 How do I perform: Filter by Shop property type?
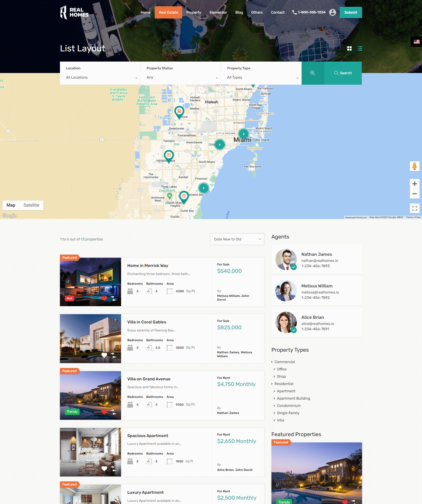pos(281,376)
